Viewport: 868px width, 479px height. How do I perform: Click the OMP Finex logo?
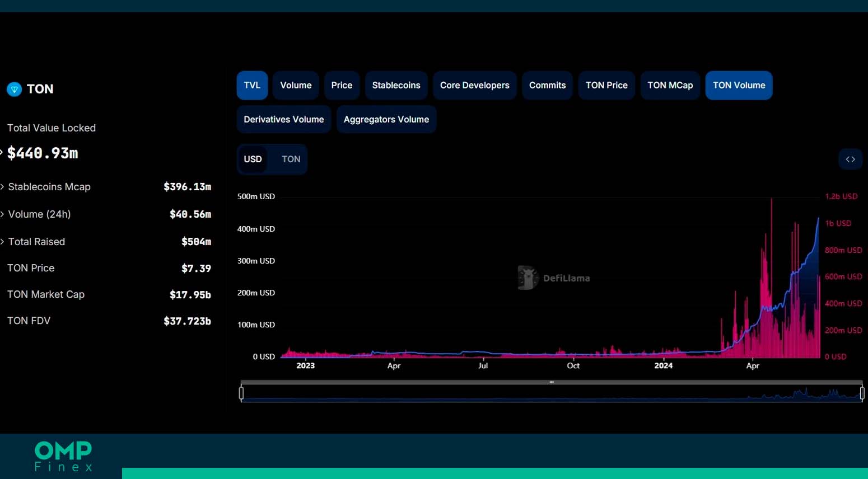point(63,456)
